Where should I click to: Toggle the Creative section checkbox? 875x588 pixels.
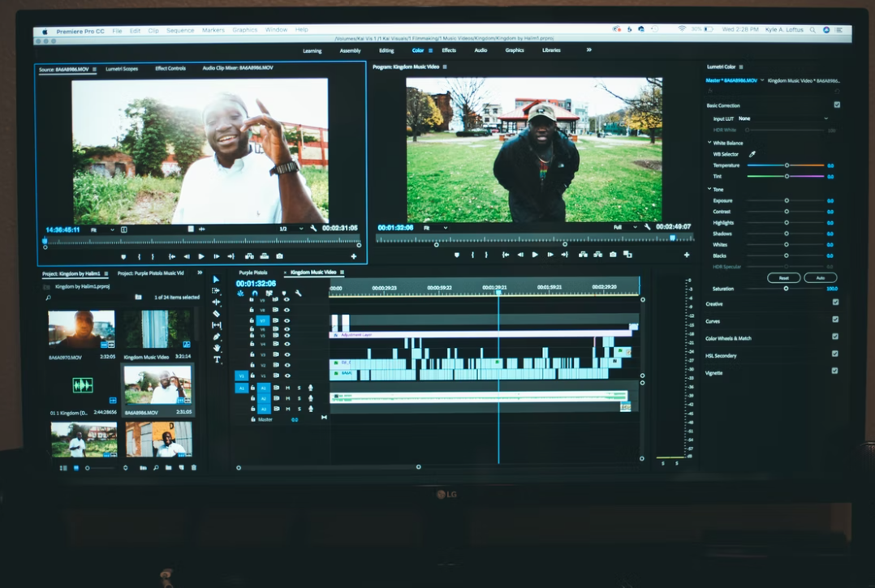click(x=835, y=302)
